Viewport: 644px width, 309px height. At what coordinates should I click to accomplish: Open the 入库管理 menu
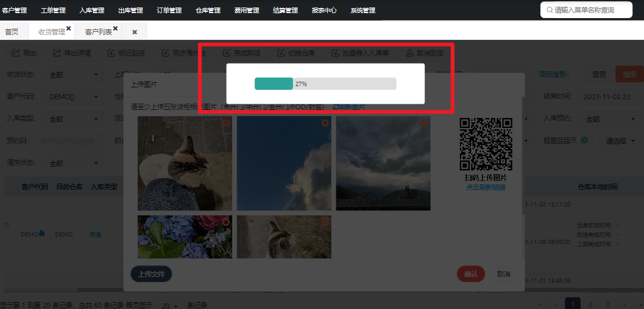[92, 10]
